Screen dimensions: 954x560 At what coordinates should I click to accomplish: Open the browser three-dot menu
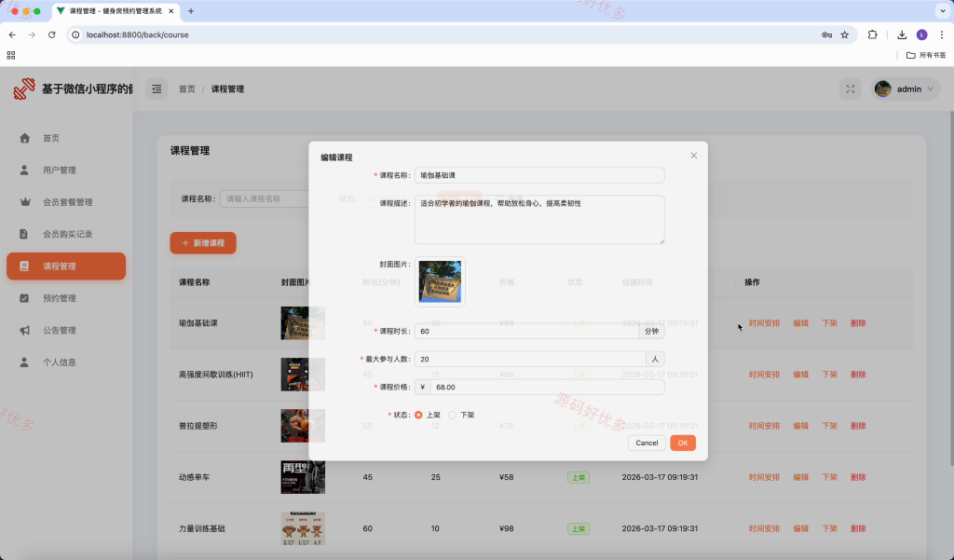pyautogui.click(x=941, y=34)
